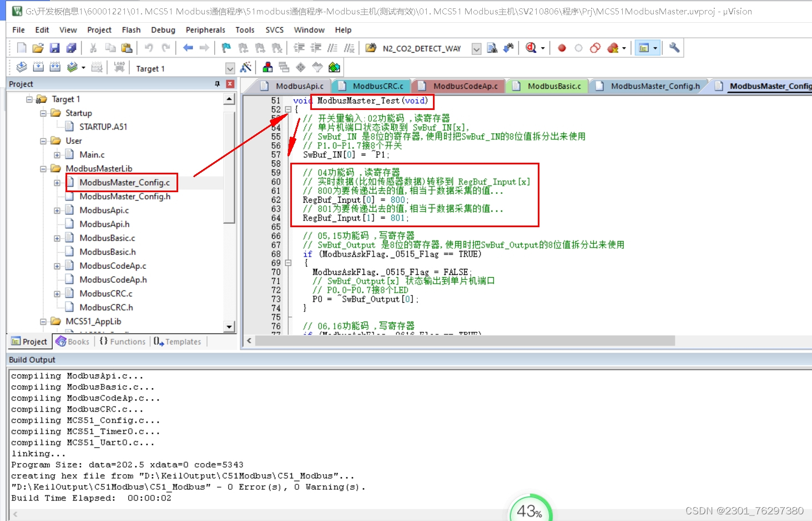Click the LOAD download to flash icon
The height and width of the screenshot is (521, 812).
pos(119,67)
